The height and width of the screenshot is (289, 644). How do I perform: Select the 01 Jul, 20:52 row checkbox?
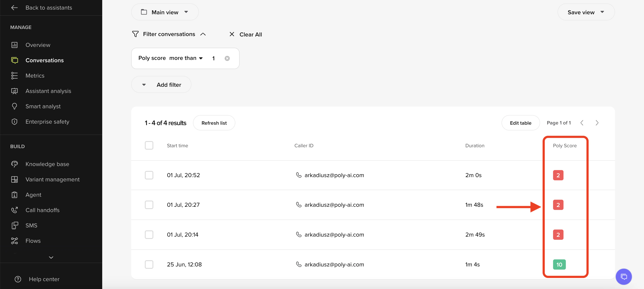tap(149, 175)
